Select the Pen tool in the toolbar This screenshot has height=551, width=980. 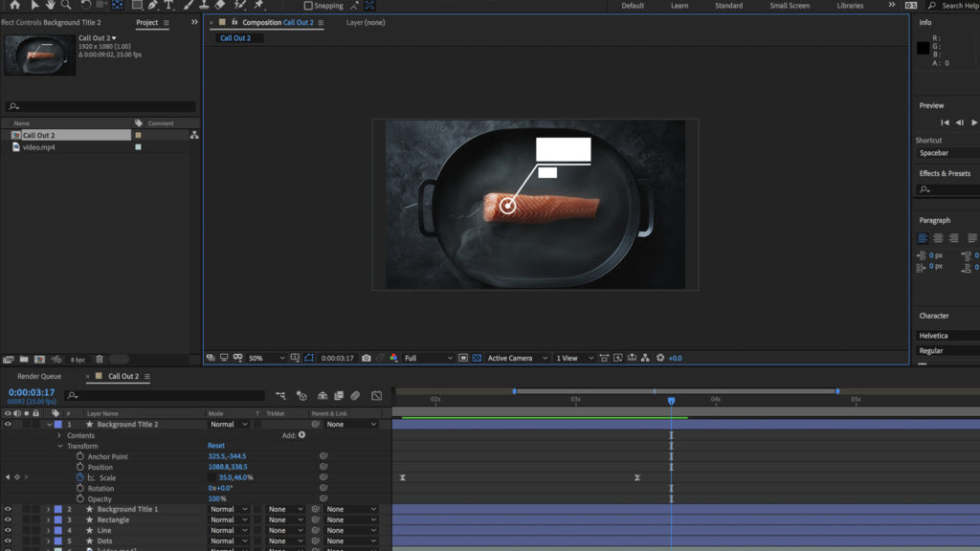[x=152, y=6]
